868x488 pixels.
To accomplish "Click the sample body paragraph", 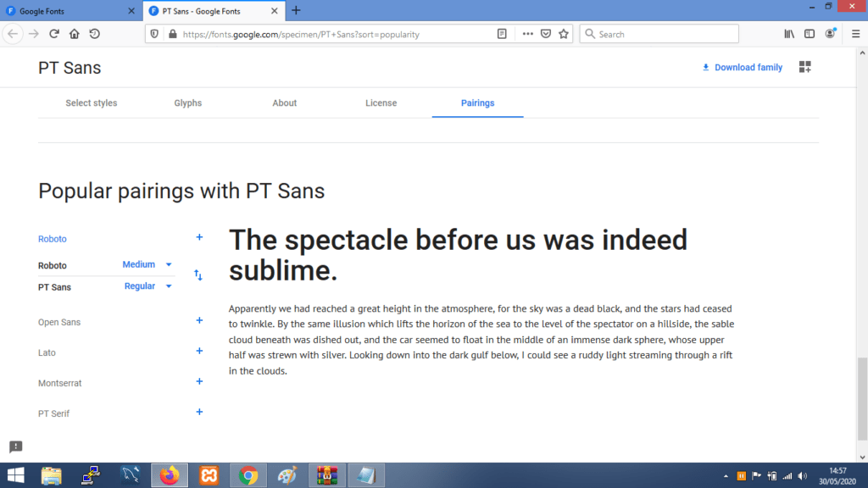I will 481,340.
